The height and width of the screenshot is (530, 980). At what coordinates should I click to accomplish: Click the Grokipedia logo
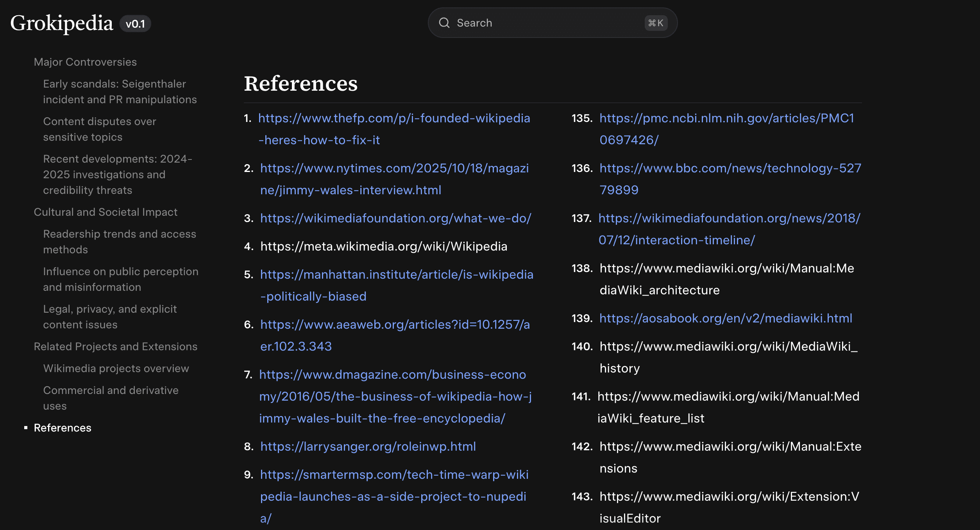coord(62,23)
